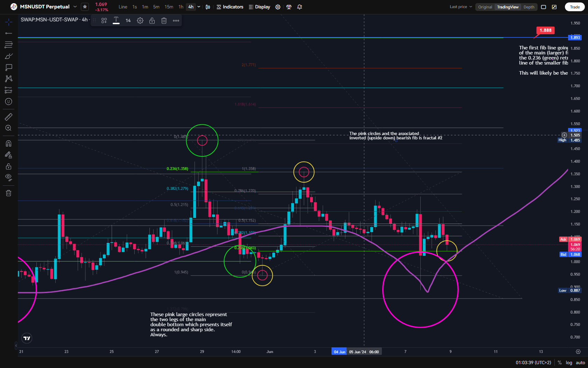Open the chart pattern tools
Viewport: 588px width, 368px height.
tap(9, 79)
